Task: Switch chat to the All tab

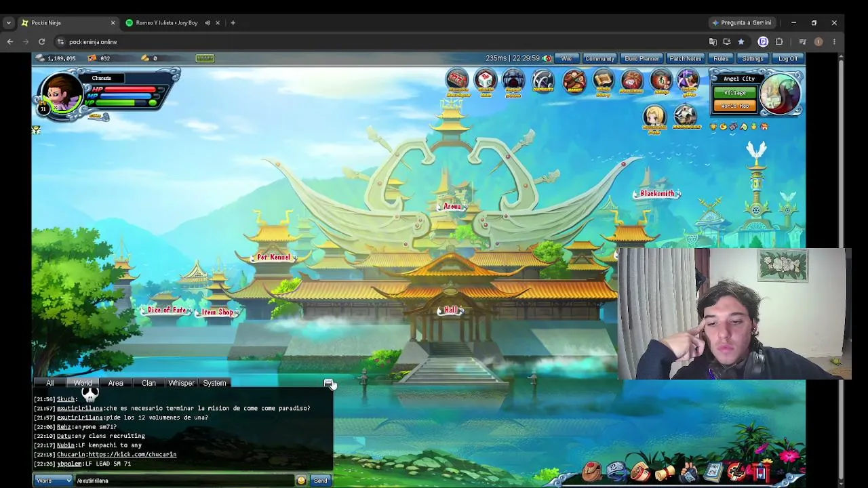Action: tap(50, 383)
